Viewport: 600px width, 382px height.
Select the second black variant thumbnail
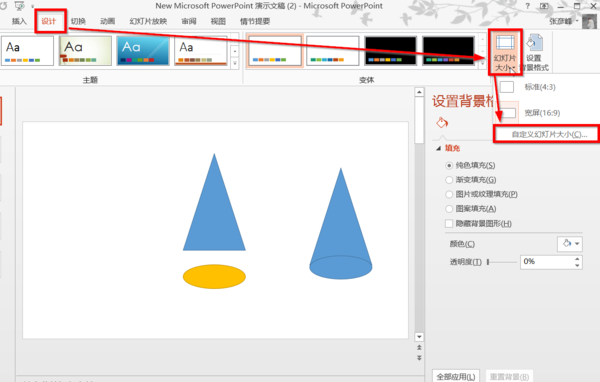pyautogui.click(x=448, y=51)
